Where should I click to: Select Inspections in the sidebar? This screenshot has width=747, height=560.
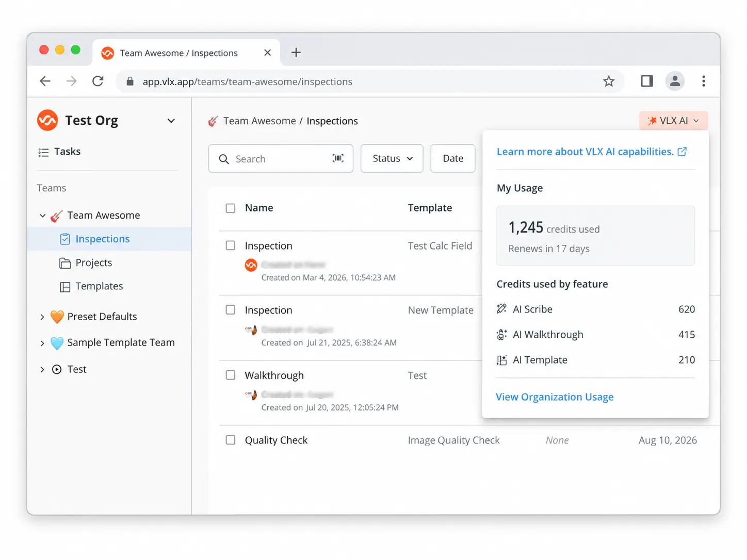pos(109,239)
